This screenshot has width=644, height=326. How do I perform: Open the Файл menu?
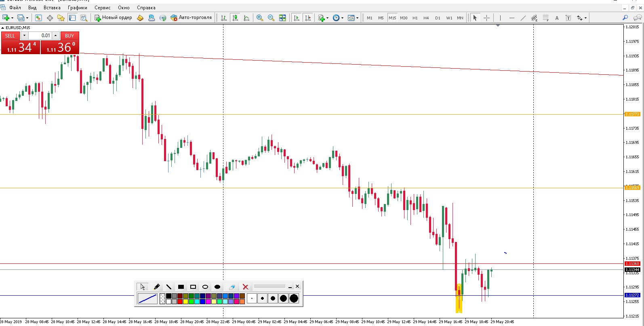click(x=15, y=8)
